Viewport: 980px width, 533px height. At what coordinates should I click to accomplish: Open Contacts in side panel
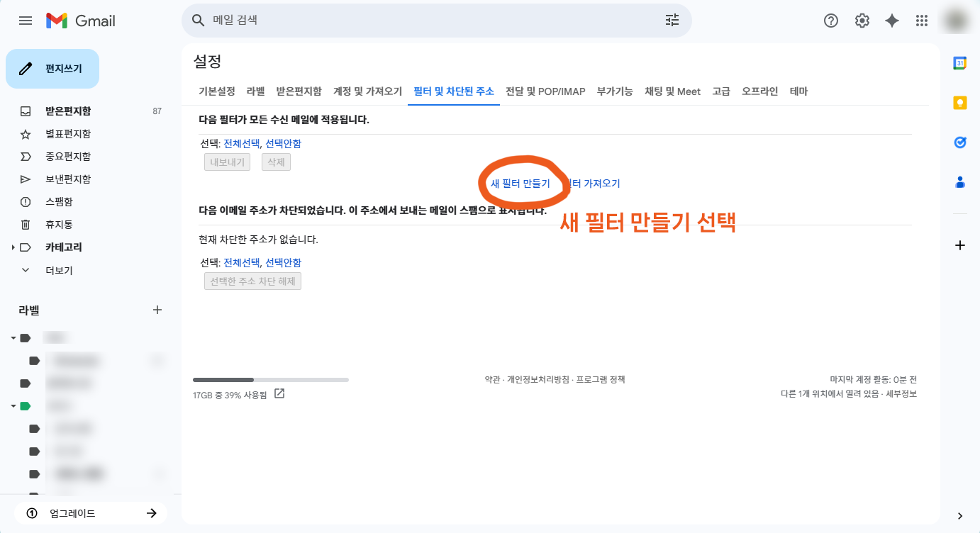coord(959,182)
